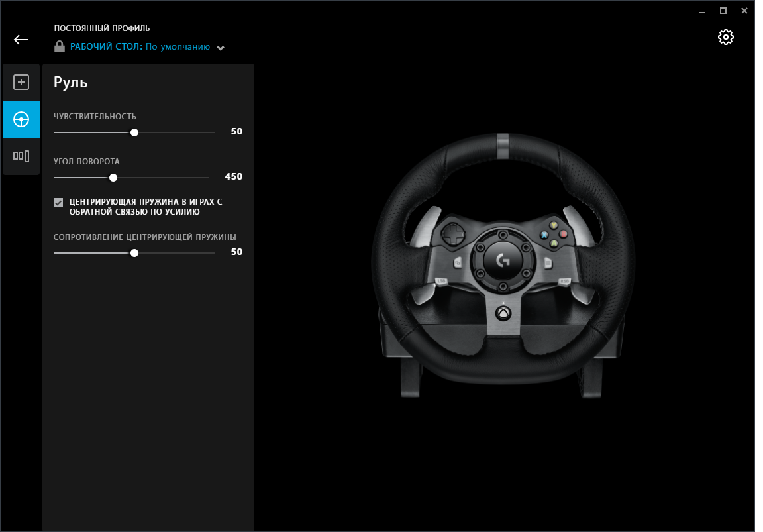Viewport: 763px width, 532px height.
Task: Open the pedals sensitivity tab icon
Action: 21,156
